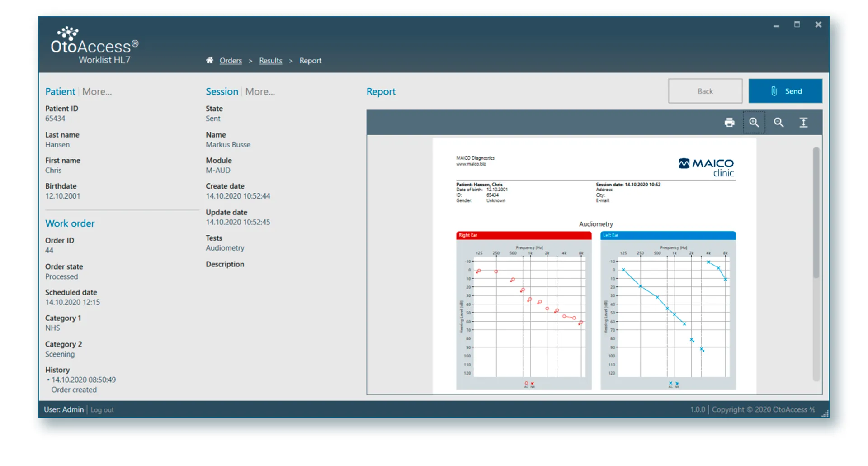This screenshot has height=466, width=868.
Task: Click the signal strength icon in status bar
Action: click(x=826, y=413)
